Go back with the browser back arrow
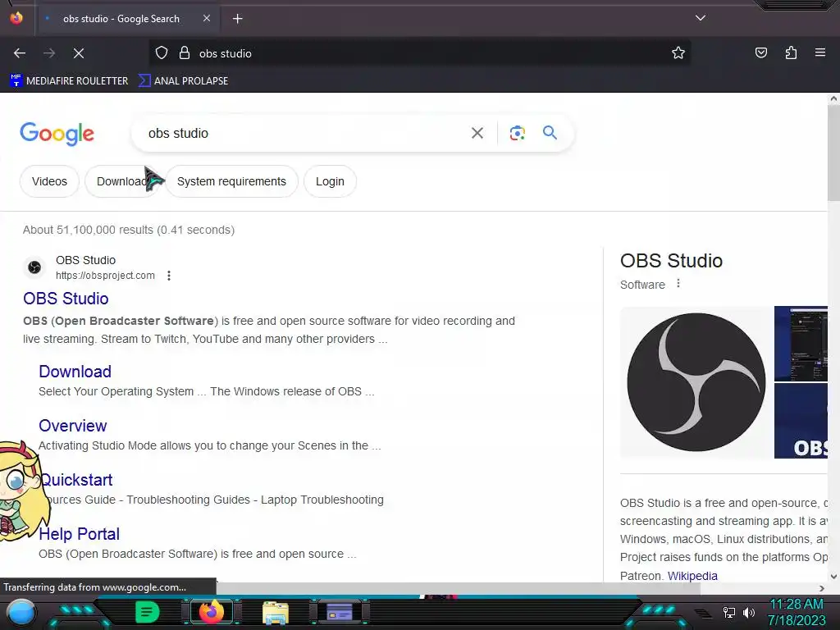 click(x=20, y=53)
